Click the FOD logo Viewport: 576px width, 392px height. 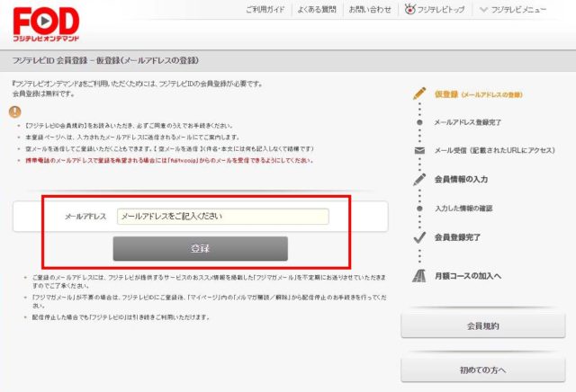46,24
